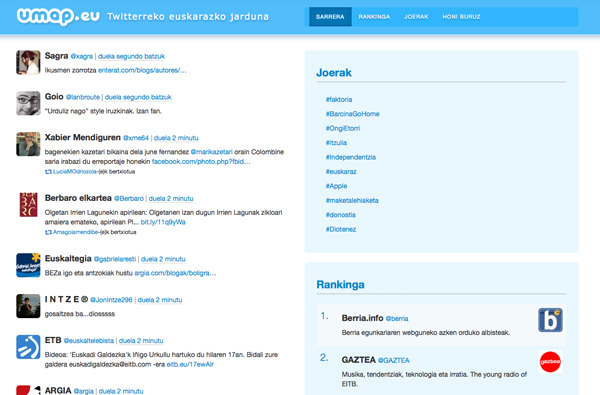The width and height of the screenshot is (600, 395).
Task: Click LuciaMOdriozola retweeter link
Action: [x=75, y=172]
